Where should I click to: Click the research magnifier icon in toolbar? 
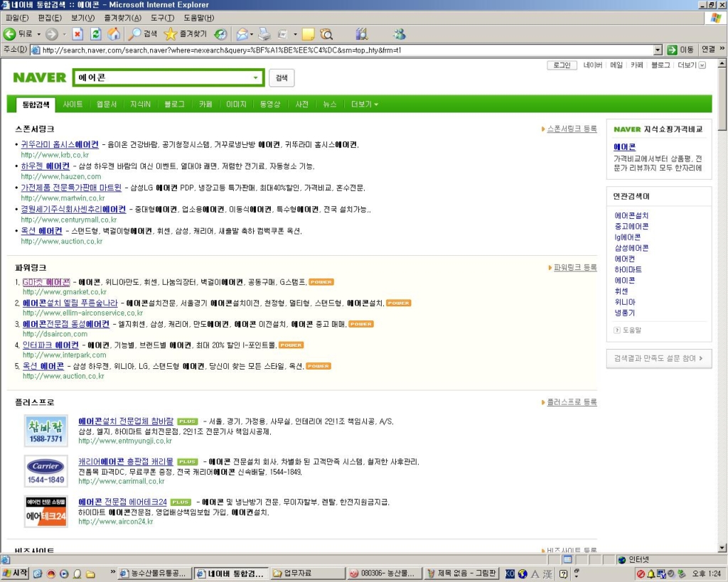tap(327, 34)
